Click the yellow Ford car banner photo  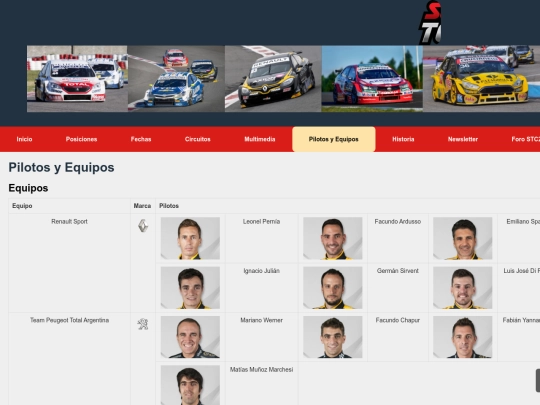(x=481, y=79)
